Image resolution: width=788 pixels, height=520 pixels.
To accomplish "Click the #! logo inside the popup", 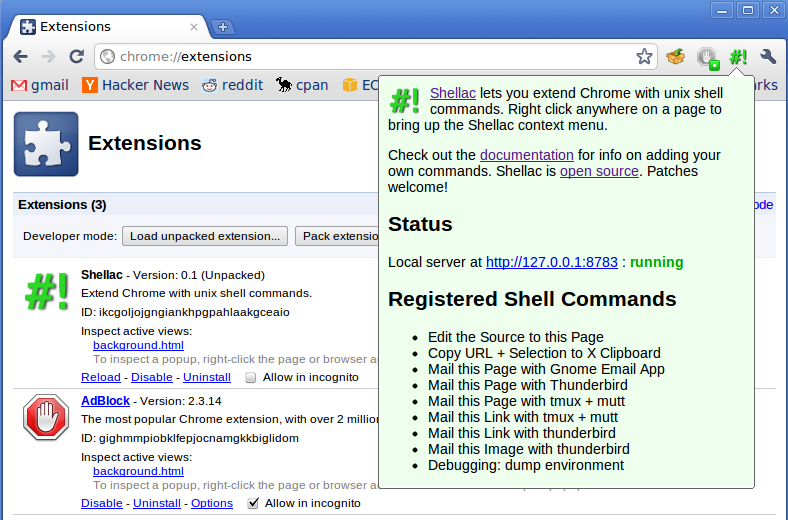I will (x=405, y=101).
